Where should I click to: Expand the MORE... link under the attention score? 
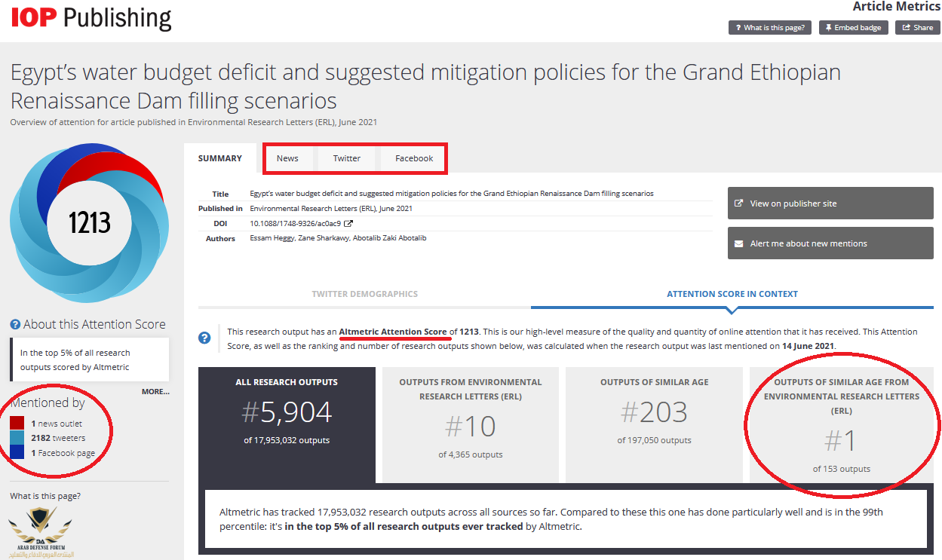click(x=155, y=392)
